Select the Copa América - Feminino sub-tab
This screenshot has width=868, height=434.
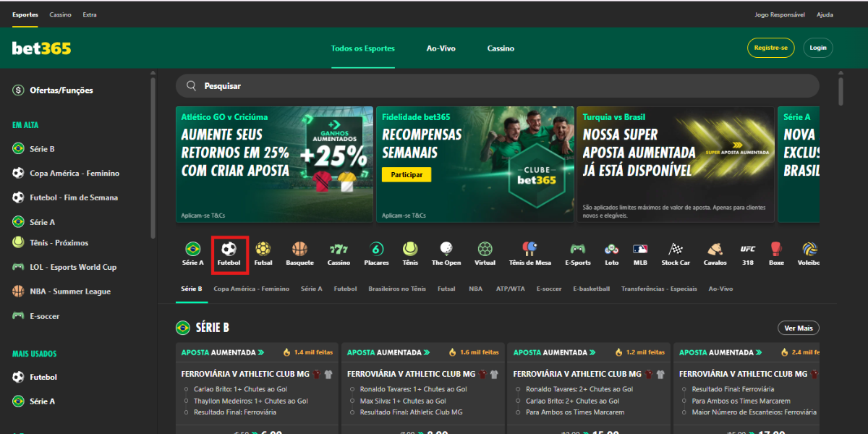pos(251,289)
